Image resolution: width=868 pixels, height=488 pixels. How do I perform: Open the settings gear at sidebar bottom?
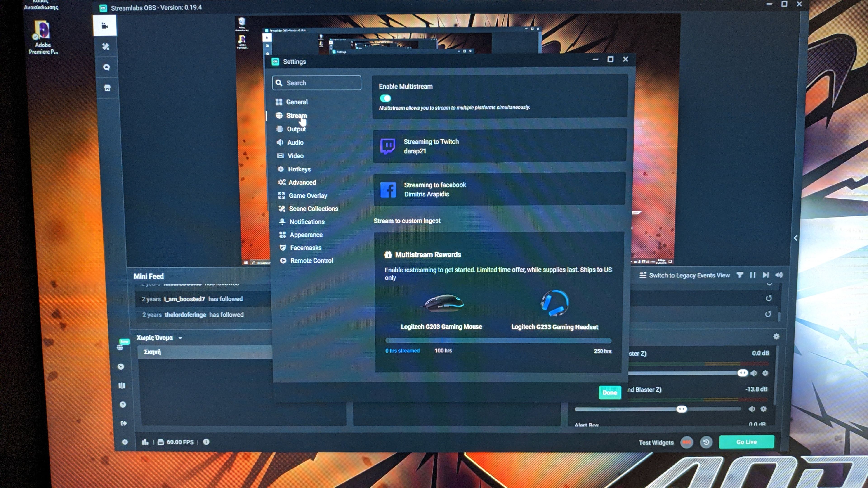pyautogui.click(x=125, y=442)
